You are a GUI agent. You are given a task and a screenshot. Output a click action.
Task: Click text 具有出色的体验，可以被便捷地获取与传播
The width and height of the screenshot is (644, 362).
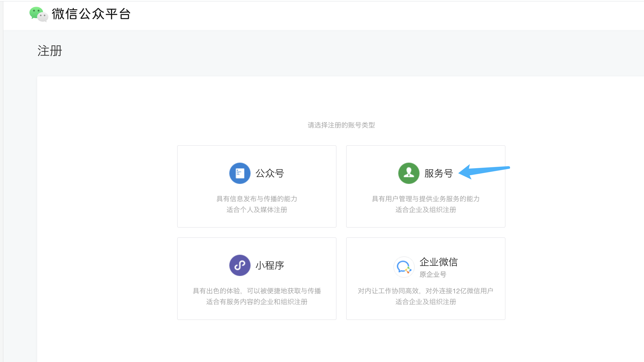click(x=257, y=291)
